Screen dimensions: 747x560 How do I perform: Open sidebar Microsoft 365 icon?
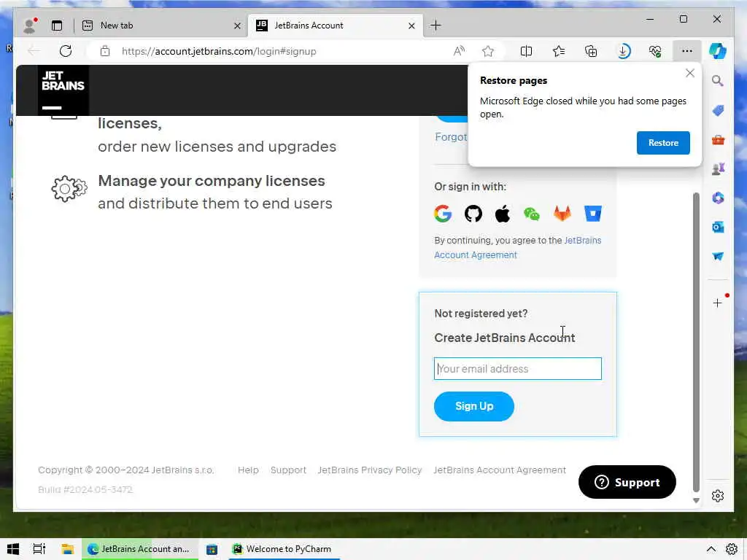click(x=718, y=198)
